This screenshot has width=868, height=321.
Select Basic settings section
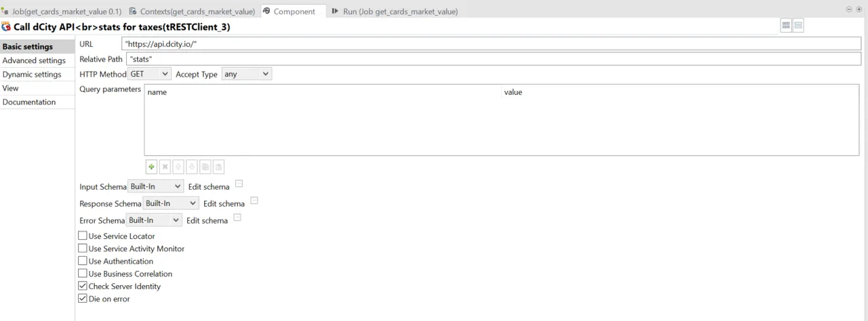37,47
